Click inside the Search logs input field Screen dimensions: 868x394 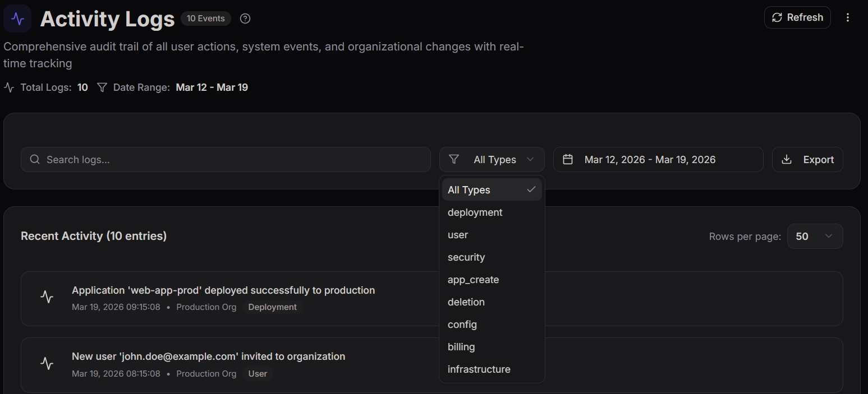[x=224, y=159]
